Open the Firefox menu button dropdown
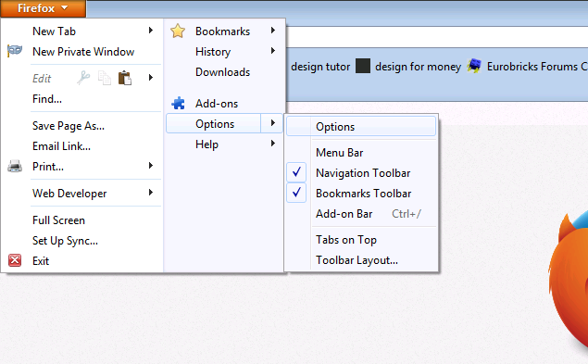Viewport: 588px width, 364px height. (44, 8)
